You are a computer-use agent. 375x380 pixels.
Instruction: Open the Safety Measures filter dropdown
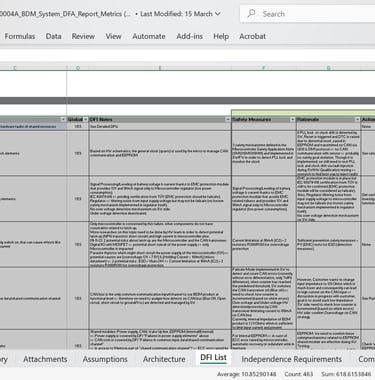click(x=292, y=119)
